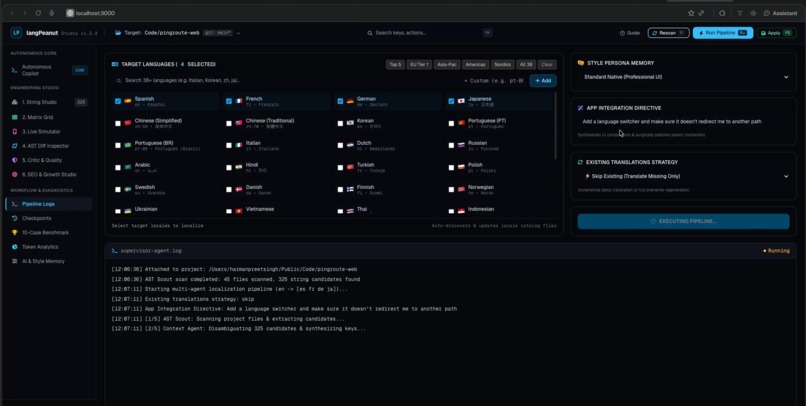The image size is (806, 406).
Task: Click the Target folder icon
Action: point(118,32)
